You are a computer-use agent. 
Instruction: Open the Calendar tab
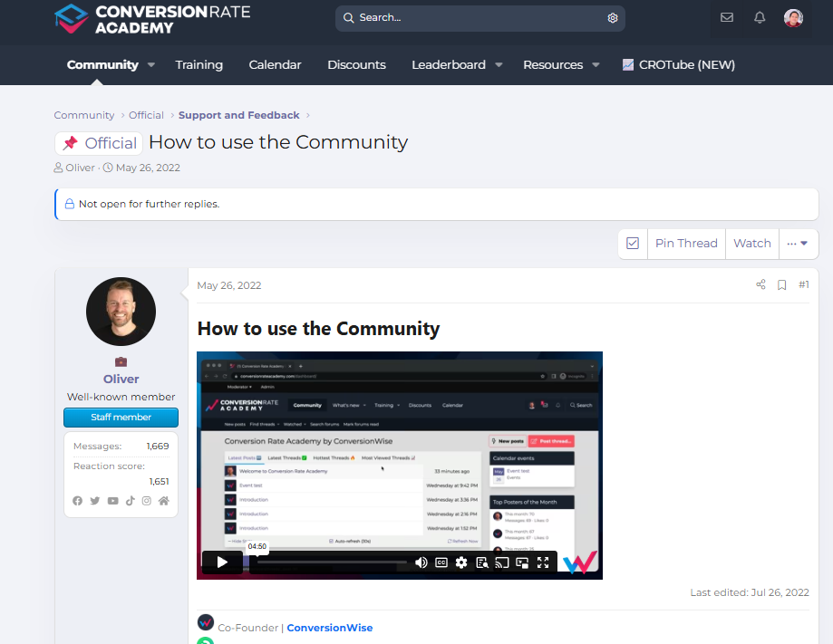(x=275, y=65)
